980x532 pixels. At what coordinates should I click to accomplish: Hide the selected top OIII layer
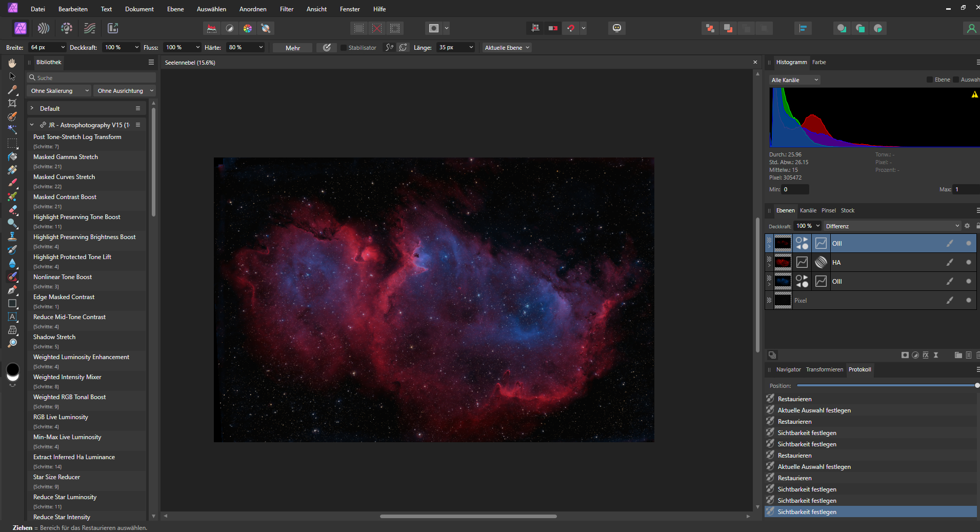click(968, 243)
